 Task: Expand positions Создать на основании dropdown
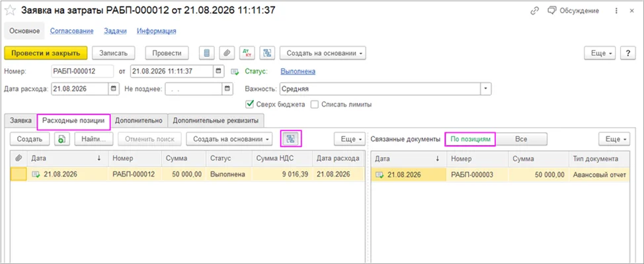tap(229, 139)
